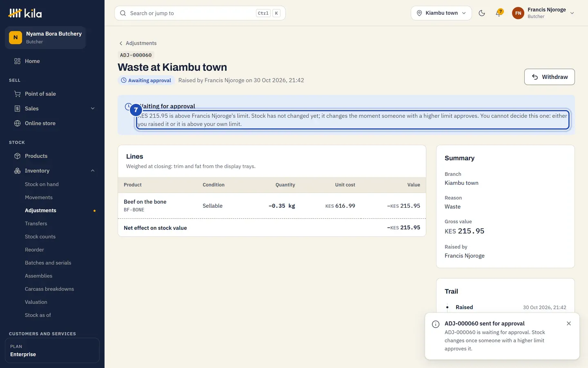Viewport: 588px width, 368px height.
Task: Click the Beef on the bone product name
Action: coord(145,202)
